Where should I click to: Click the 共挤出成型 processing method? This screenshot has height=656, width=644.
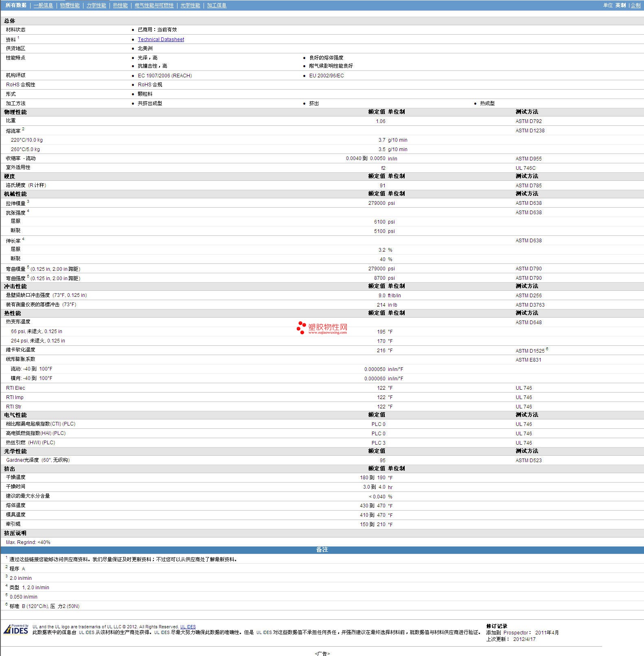point(150,103)
